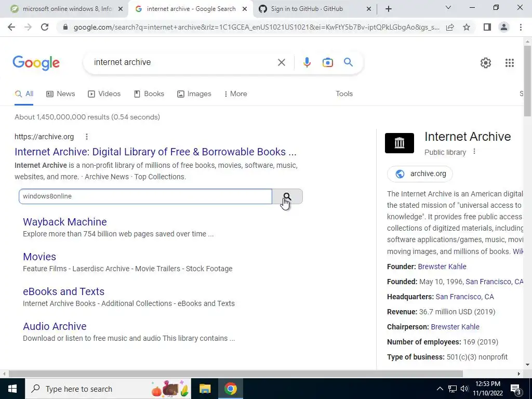Open File Explorer from the taskbar
The image size is (532, 399).
[x=205, y=389]
